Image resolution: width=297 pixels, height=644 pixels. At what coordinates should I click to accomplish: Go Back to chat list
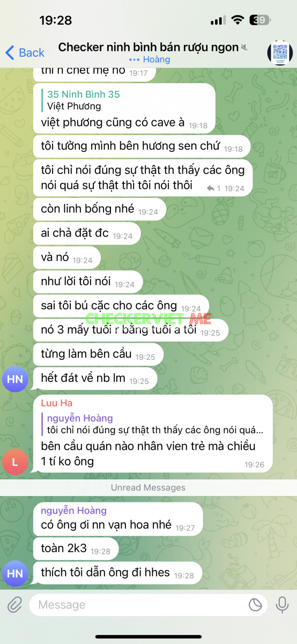(x=25, y=53)
